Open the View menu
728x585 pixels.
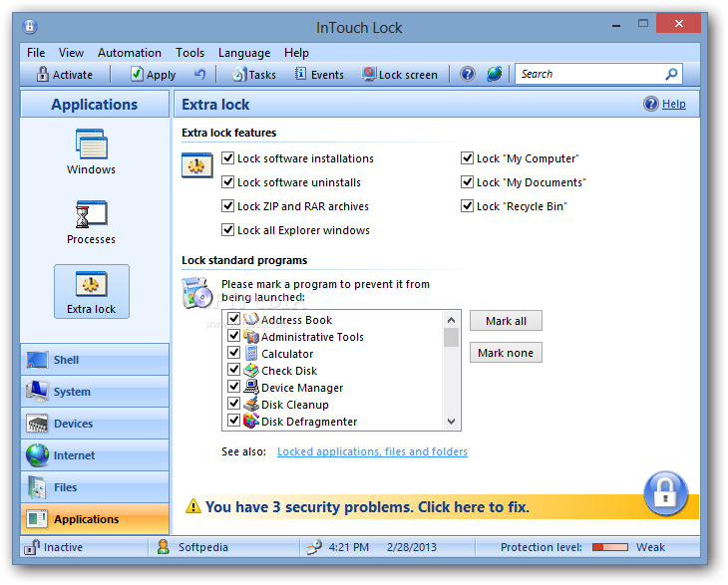[x=71, y=53]
